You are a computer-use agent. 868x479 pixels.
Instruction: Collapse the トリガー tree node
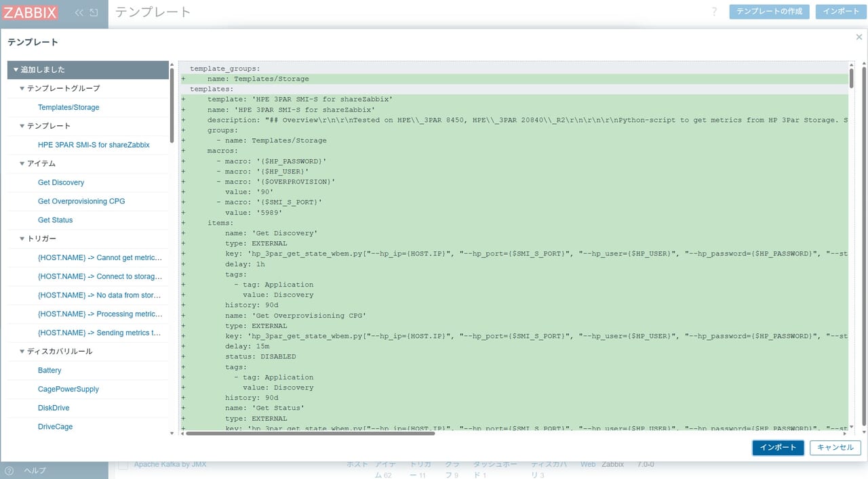pos(22,239)
